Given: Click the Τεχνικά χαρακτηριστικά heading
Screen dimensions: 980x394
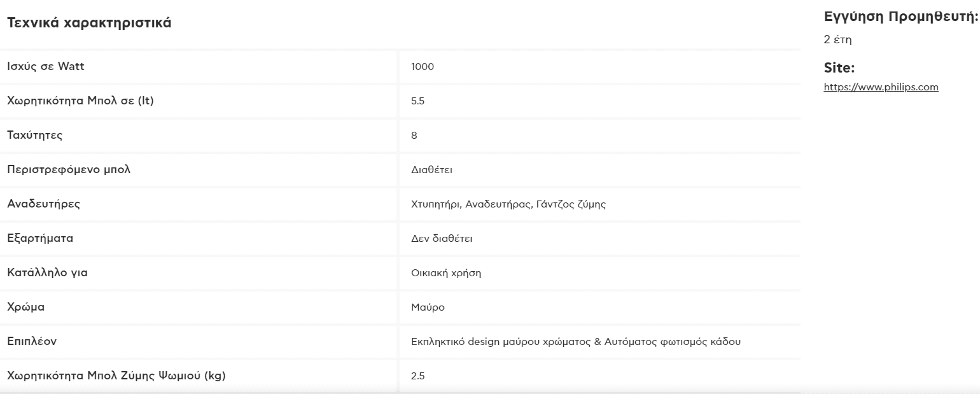Looking at the screenshot, I should tap(89, 23).
